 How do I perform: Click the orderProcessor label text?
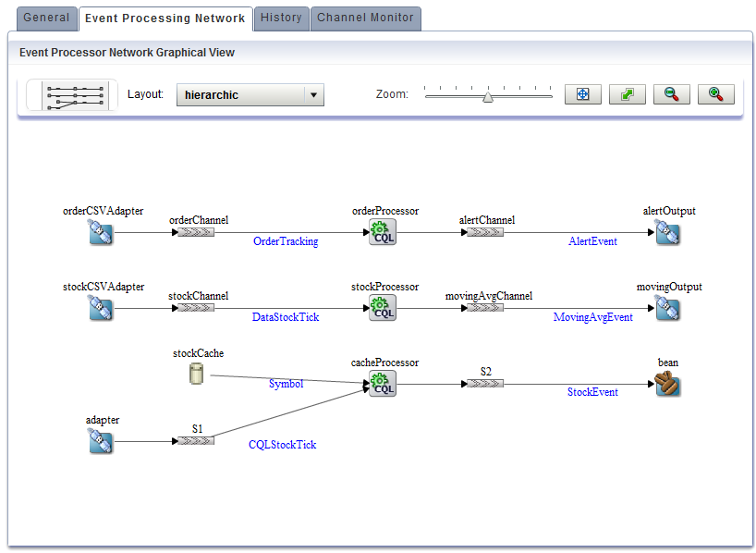(x=385, y=211)
